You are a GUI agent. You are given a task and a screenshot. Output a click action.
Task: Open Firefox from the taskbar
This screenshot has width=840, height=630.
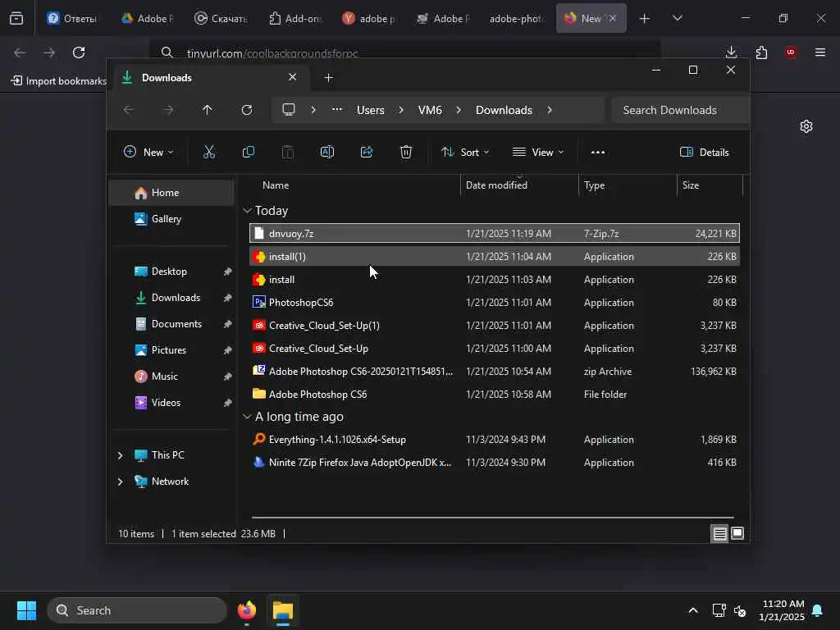247,610
